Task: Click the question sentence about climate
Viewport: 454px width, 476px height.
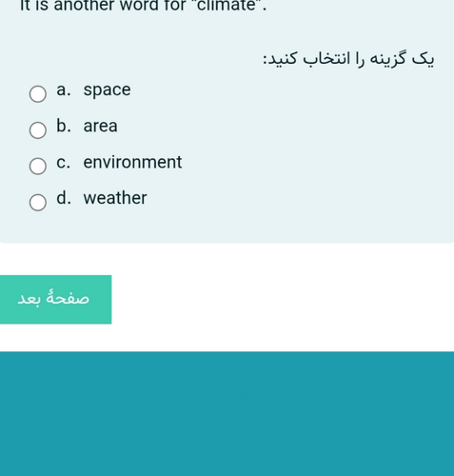Action: coord(144,6)
